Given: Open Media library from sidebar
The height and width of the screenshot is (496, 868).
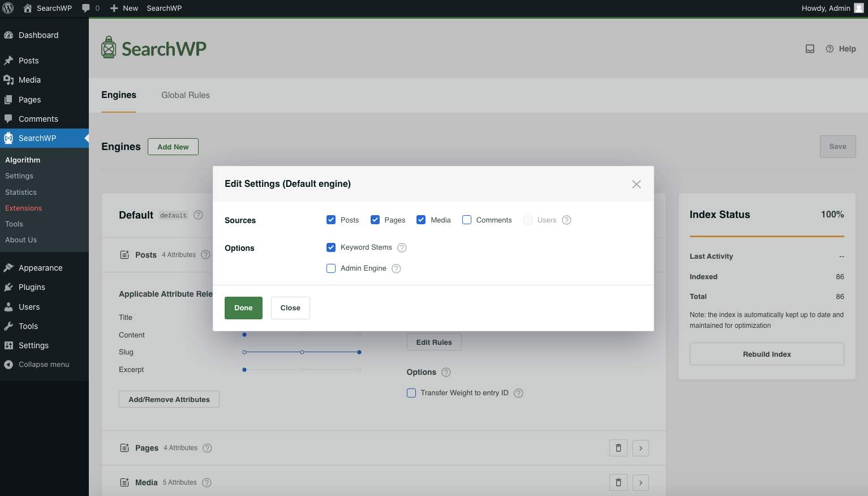Looking at the screenshot, I should coord(44,80).
